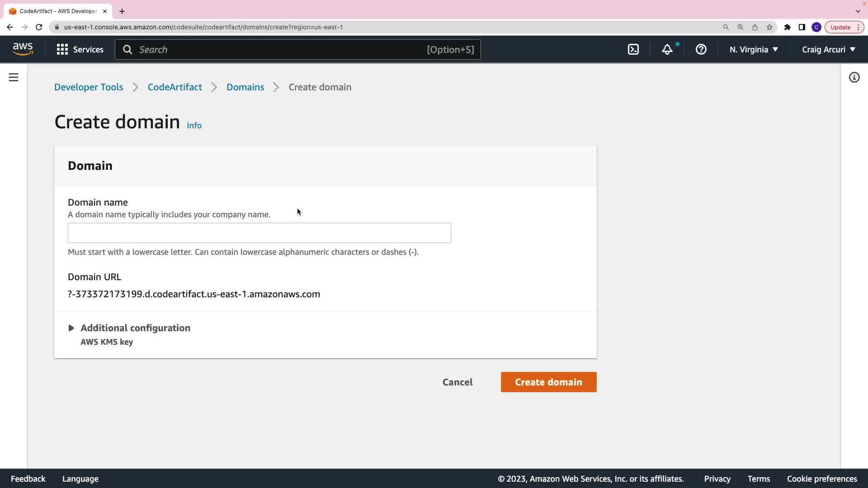868x488 pixels.
Task: Click the Domain name text field
Action: click(259, 233)
